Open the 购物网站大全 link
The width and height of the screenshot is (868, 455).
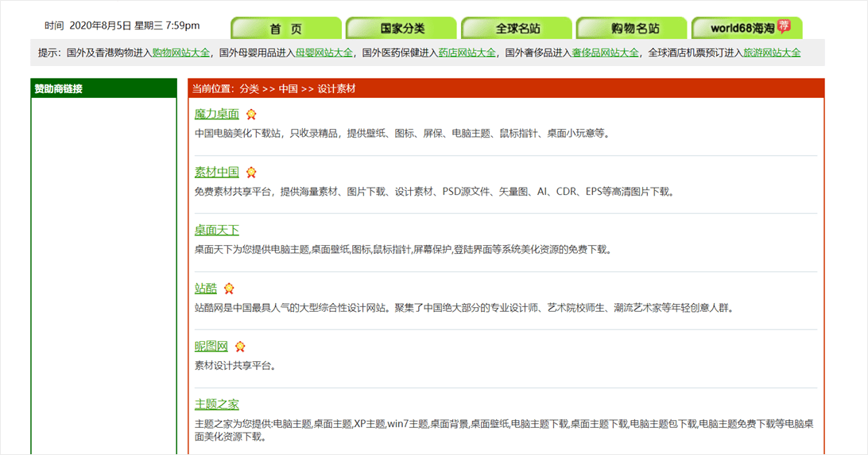(181, 52)
